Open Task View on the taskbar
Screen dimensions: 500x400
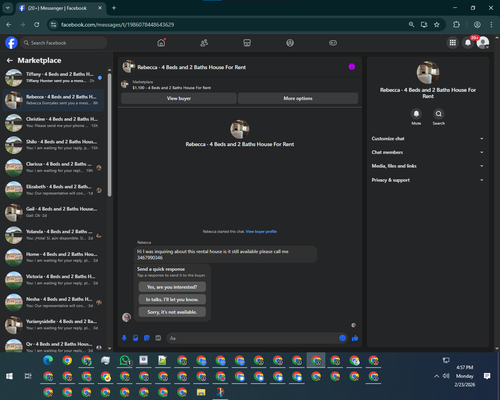28,376
